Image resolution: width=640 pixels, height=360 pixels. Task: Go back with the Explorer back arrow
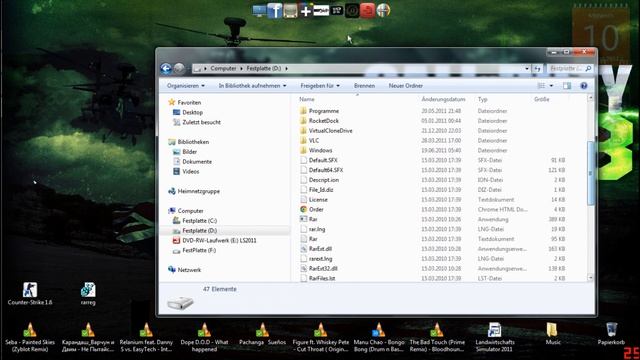coord(166,69)
